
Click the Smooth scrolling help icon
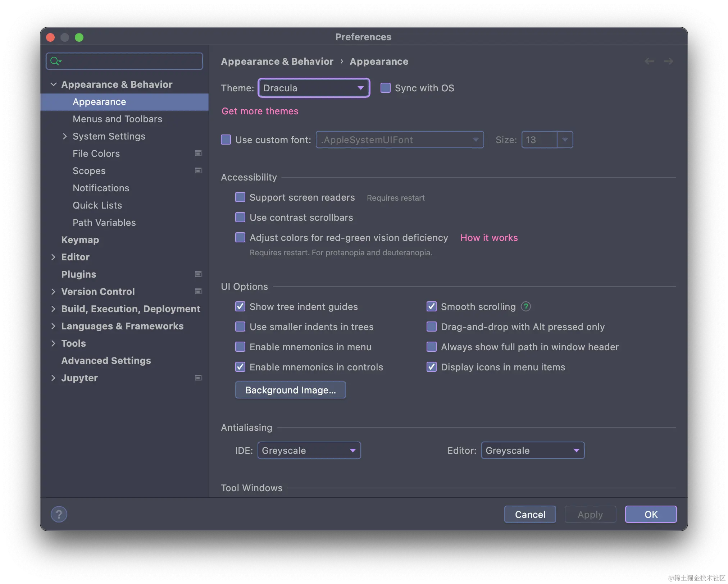(526, 307)
